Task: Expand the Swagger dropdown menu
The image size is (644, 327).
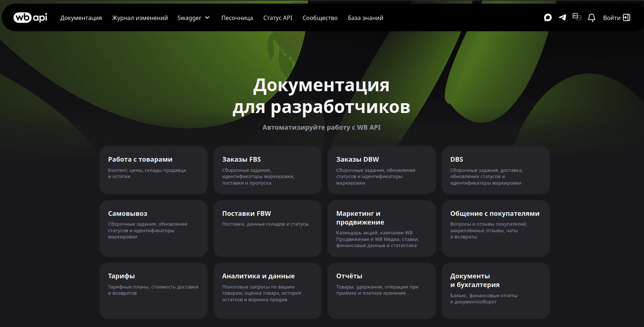Action: [194, 18]
